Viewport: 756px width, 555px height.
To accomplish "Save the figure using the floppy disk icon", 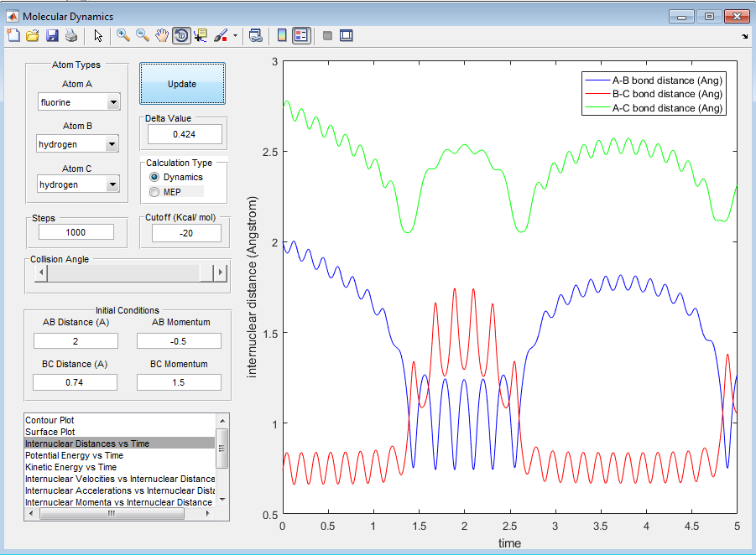I will coord(52,35).
